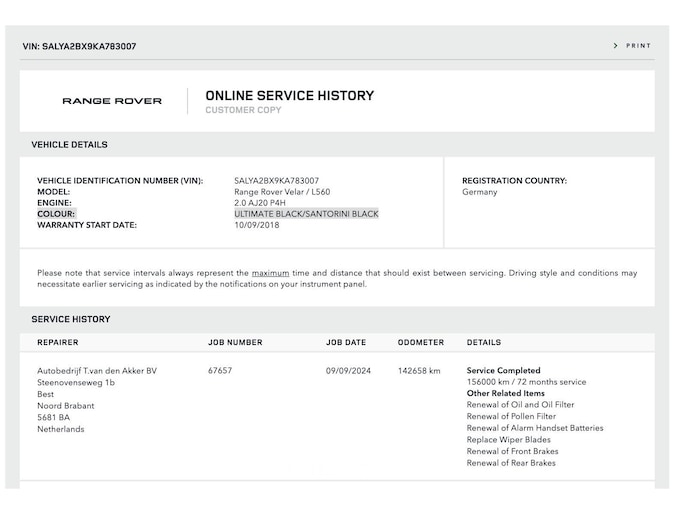Click the registration country value Germany
The image size is (685, 514).
(x=480, y=192)
